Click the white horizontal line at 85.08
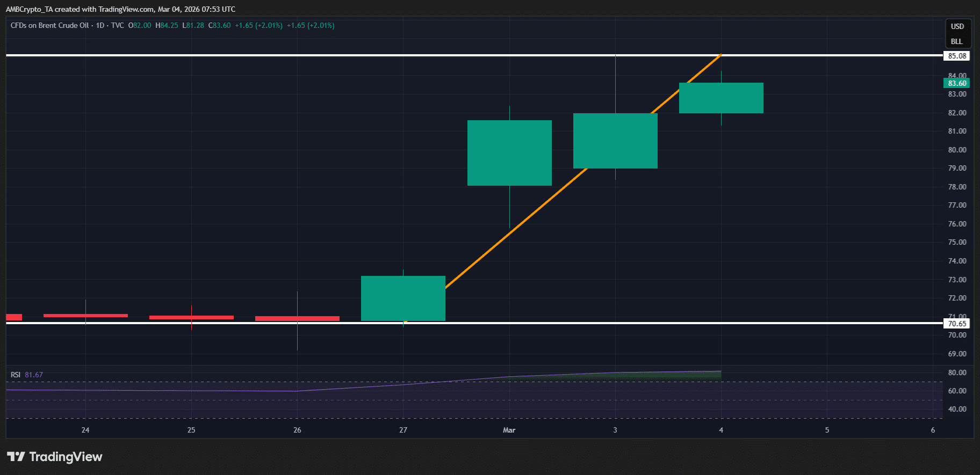 [474, 55]
